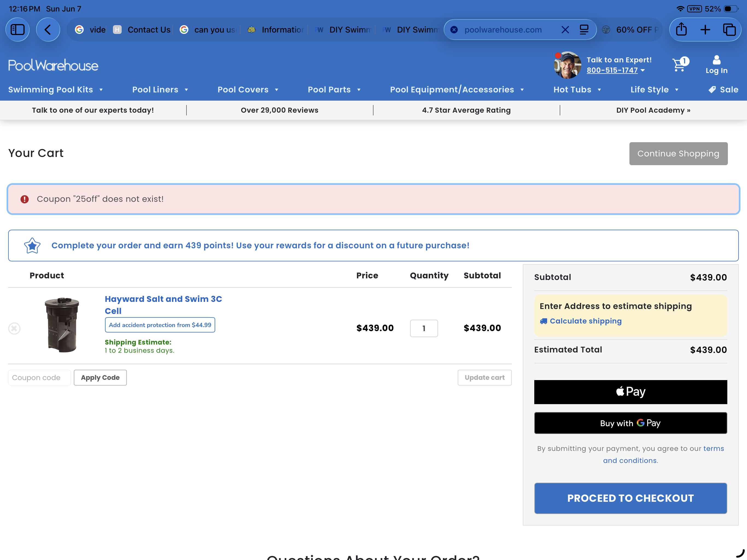Switch to the 'vide' Google tab
Image resolution: width=747 pixels, height=560 pixels.
click(90, 30)
